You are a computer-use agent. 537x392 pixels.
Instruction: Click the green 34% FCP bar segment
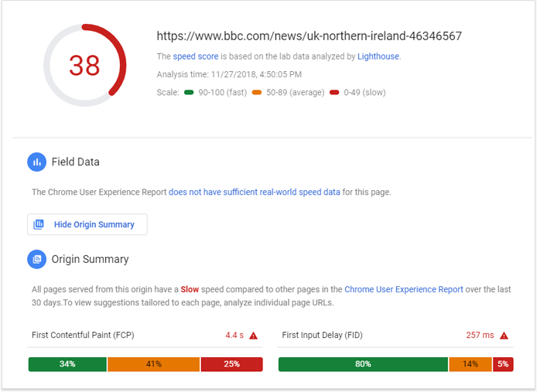pyautogui.click(x=67, y=364)
